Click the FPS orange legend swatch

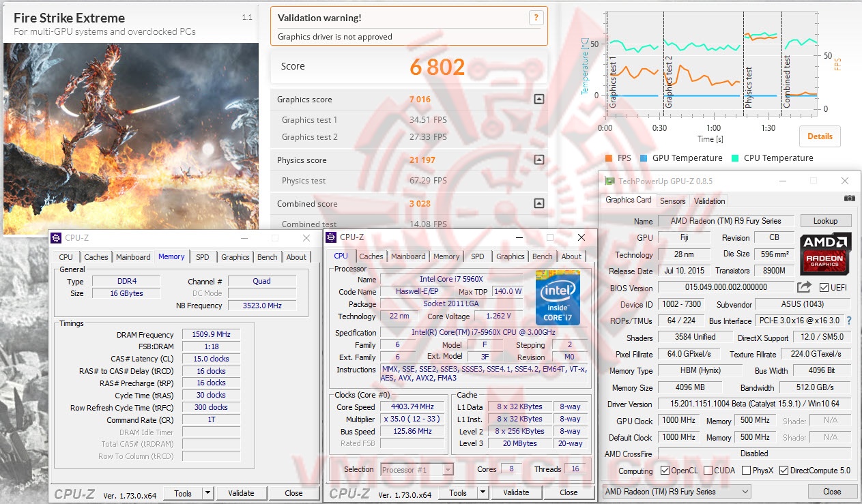[x=608, y=158]
